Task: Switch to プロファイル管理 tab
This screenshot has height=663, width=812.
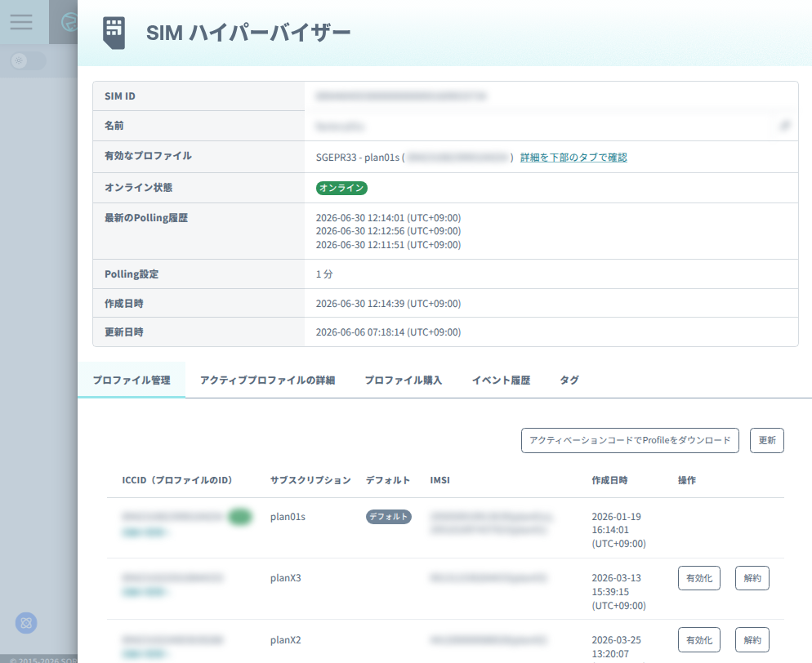Action: pos(132,380)
